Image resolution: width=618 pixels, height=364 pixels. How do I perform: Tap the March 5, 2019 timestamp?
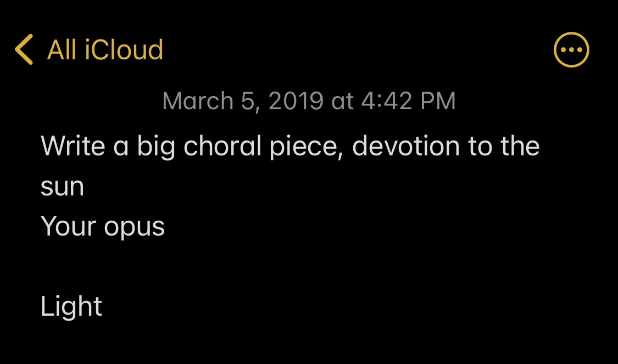pos(309,101)
